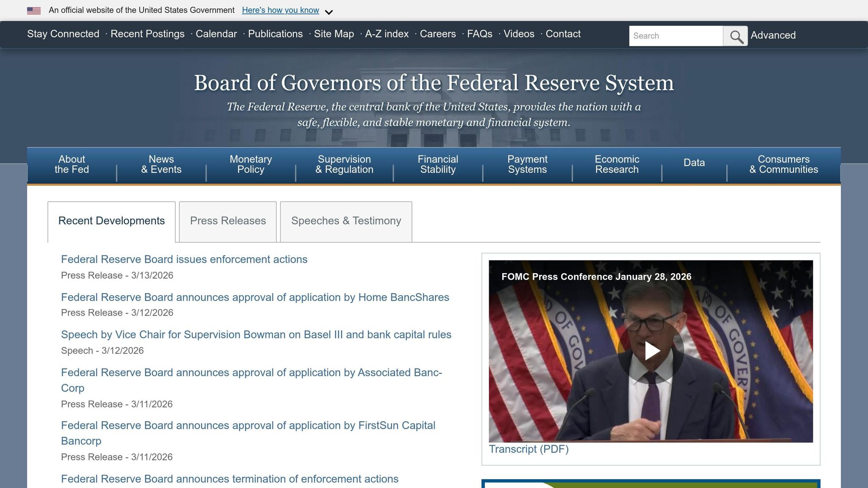
Task: Click the Advanced search link
Action: (x=773, y=36)
